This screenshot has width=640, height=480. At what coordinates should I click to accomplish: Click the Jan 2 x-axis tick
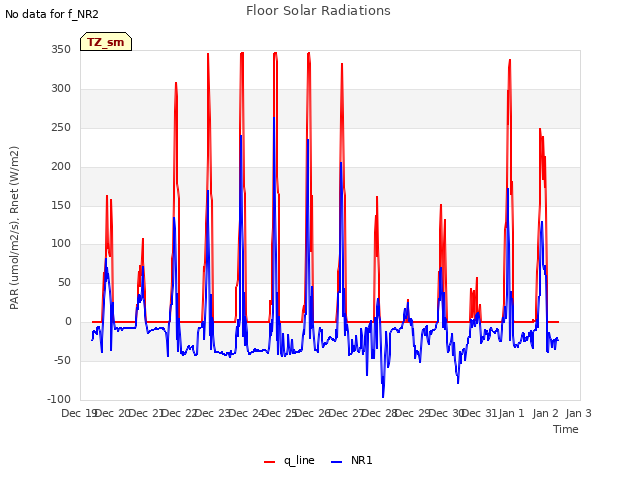546,413
